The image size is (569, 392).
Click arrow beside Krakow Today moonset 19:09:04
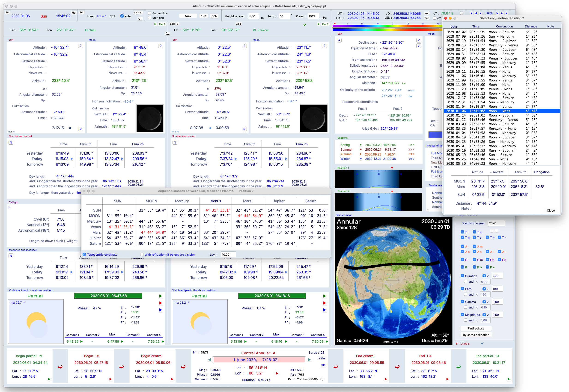tap(286, 272)
